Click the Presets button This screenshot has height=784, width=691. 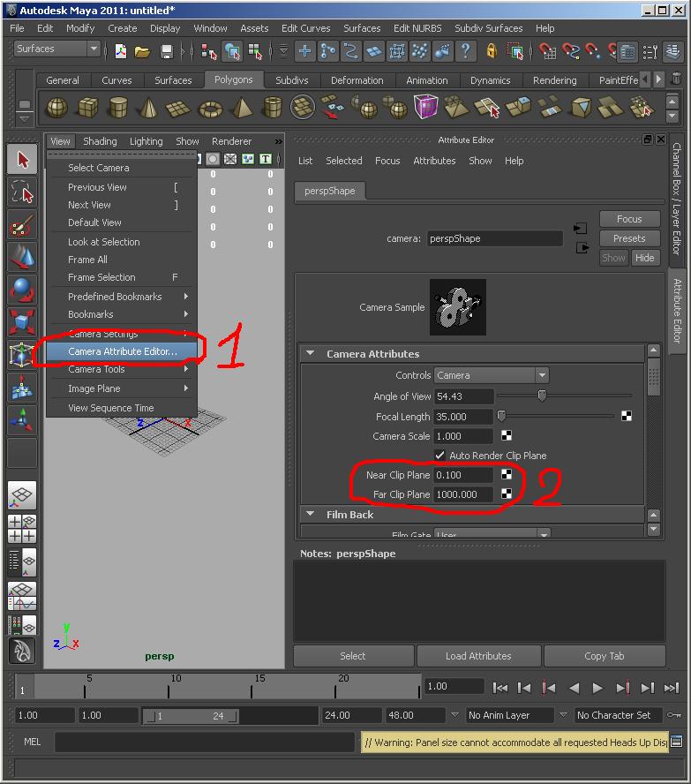click(629, 238)
